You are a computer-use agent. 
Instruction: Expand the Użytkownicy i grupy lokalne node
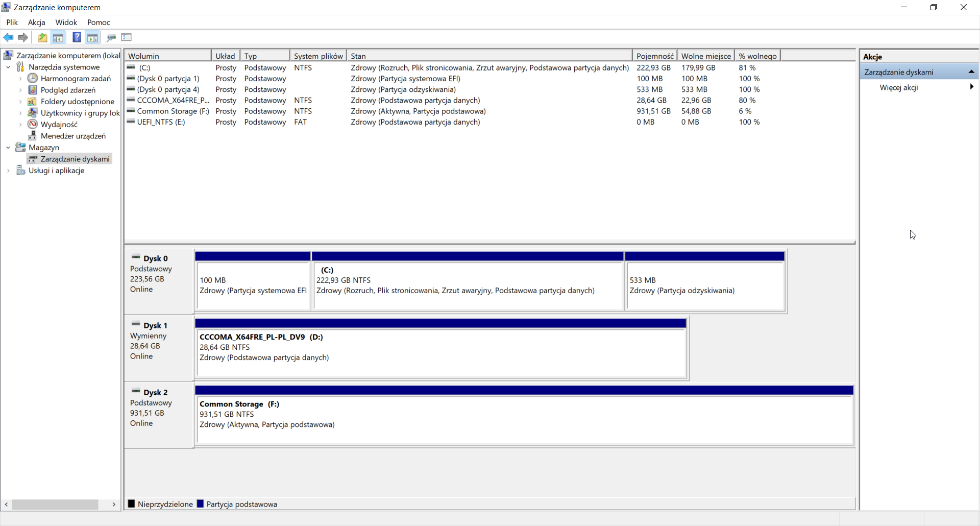(20, 113)
